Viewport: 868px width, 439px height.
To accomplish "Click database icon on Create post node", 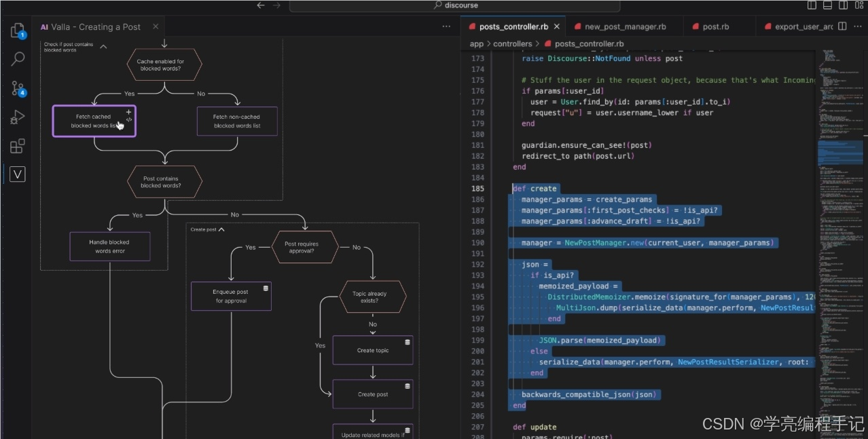I will point(408,385).
